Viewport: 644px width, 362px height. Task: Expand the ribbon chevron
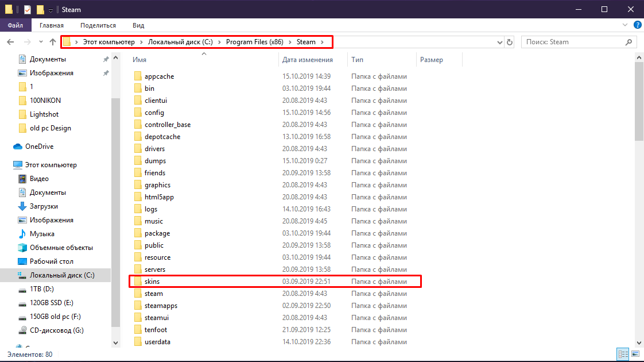625,25
